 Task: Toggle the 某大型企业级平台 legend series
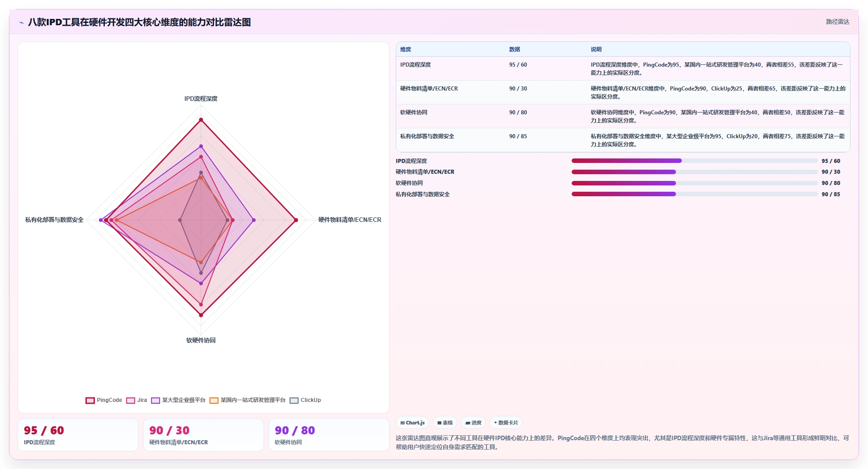click(x=179, y=400)
